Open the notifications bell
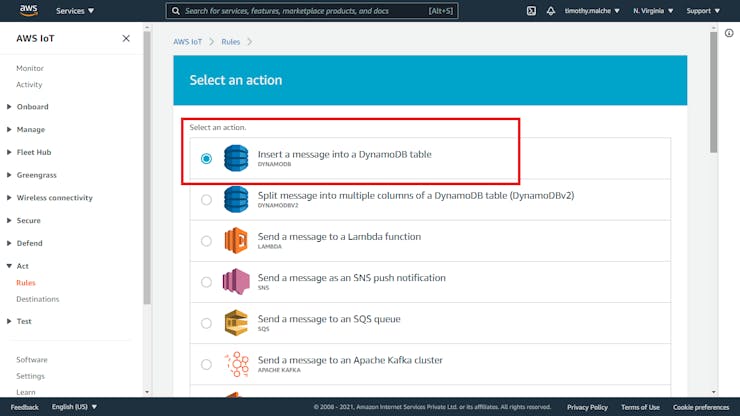 [x=551, y=11]
